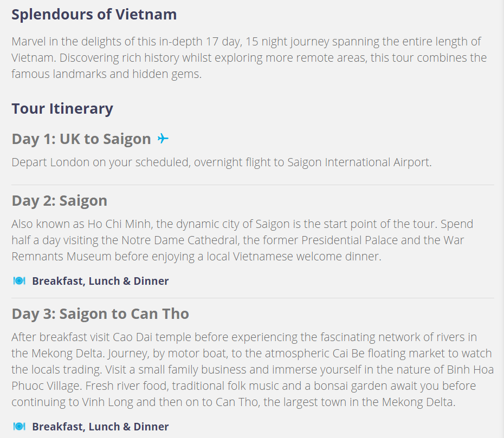This screenshot has width=504, height=438.
Task: Click the Day 3: Saigon to Can Tho heading
Action: coord(100,313)
